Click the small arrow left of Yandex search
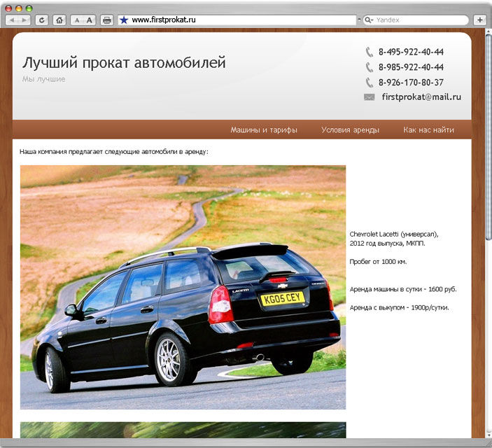 (x=360, y=20)
